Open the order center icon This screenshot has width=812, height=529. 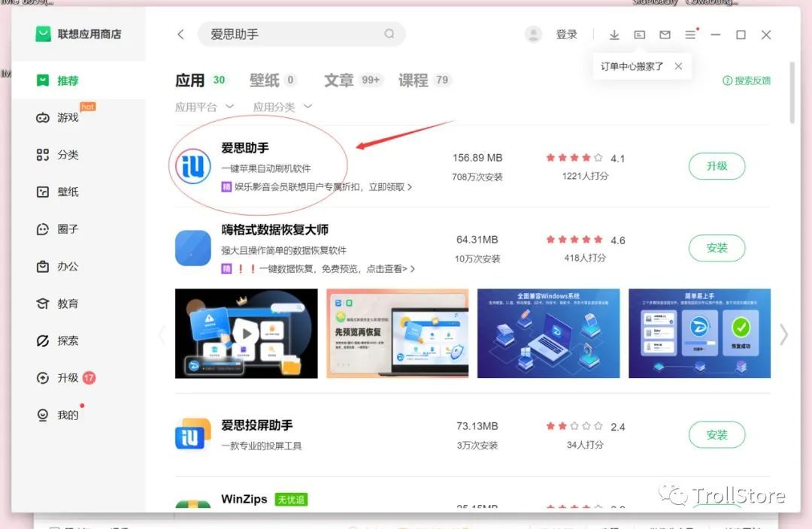(640, 35)
